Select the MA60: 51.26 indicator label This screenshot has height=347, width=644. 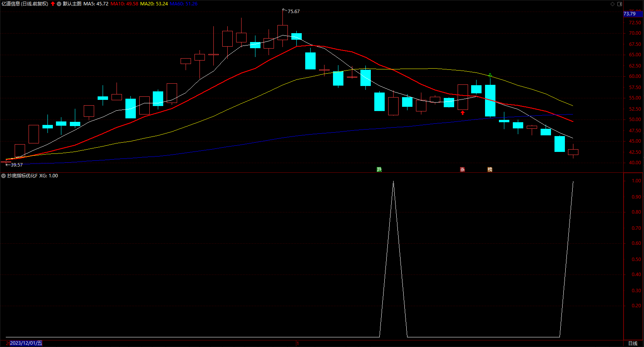pyautogui.click(x=184, y=4)
